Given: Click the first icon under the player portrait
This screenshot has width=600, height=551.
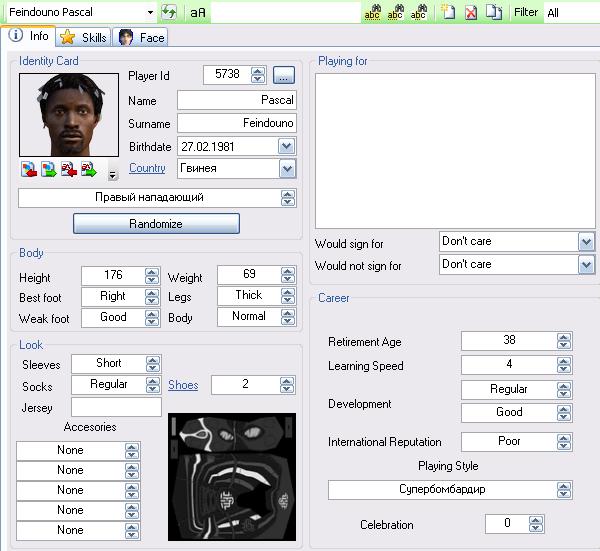Looking at the screenshot, I should [27, 169].
